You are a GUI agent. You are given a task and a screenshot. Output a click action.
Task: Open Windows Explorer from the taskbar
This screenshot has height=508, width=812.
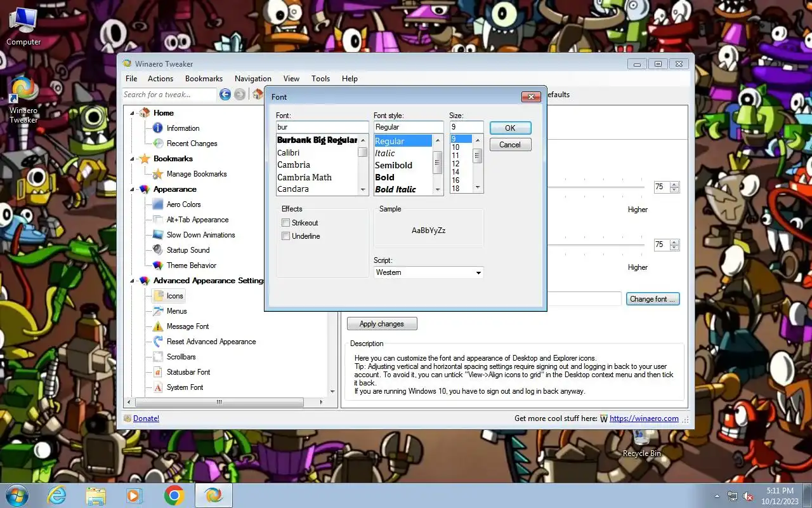pos(96,495)
